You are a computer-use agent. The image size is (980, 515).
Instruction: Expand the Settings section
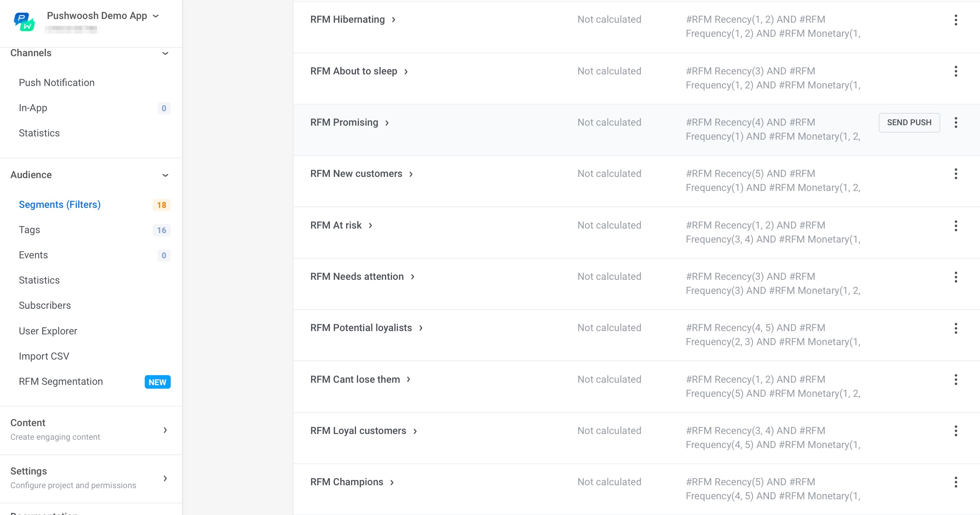tap(165, 478)
